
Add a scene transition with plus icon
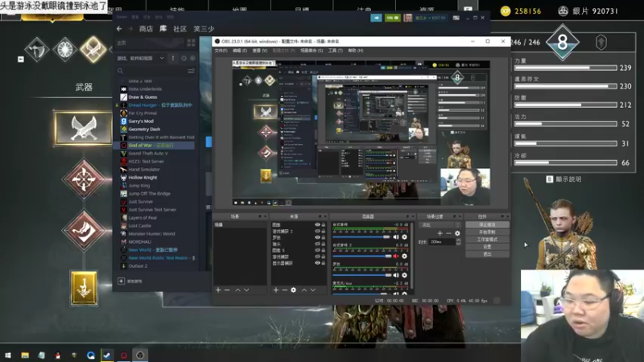[x=440, y=233]
